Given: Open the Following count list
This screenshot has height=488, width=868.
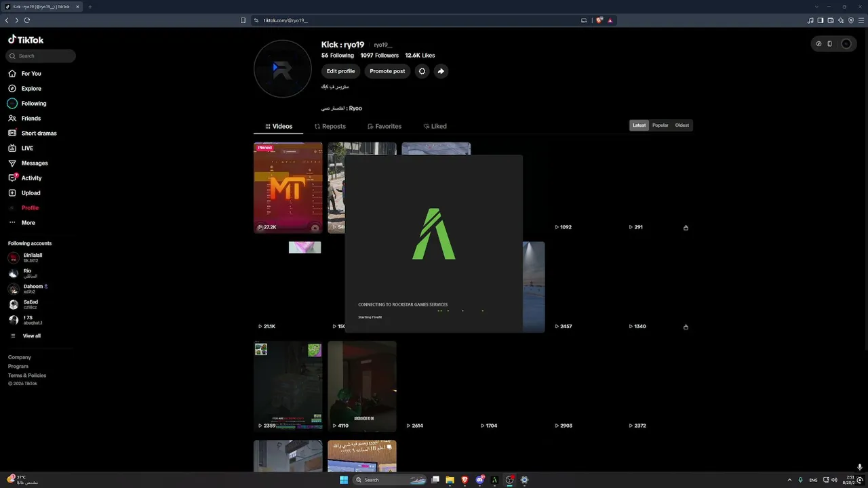Looking at the screenshot, I should point(338,56).
